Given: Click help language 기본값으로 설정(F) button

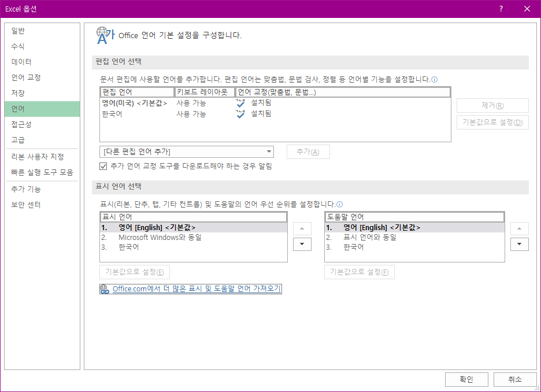Looking at the screenshot, I should tap(359, 272).
